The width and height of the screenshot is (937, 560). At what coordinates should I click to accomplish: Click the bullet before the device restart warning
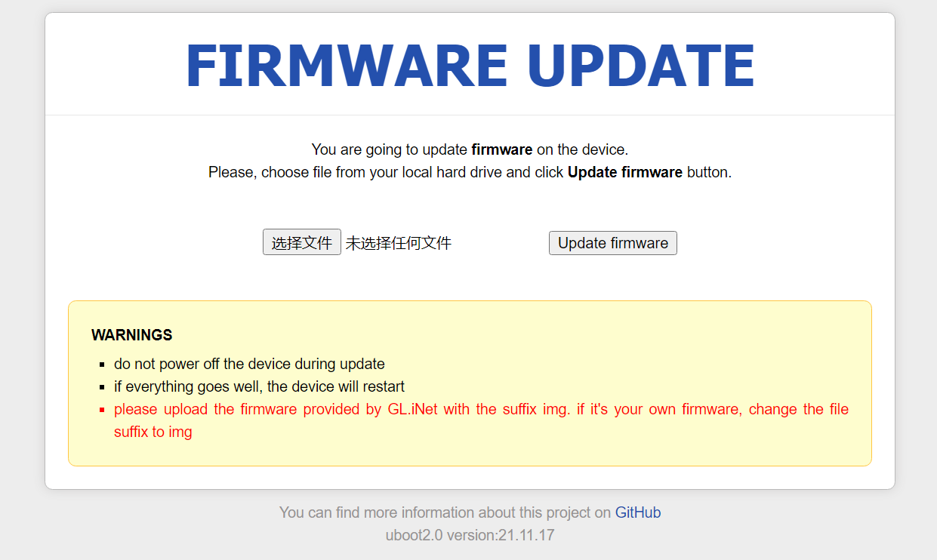click(x=102, y=387)
